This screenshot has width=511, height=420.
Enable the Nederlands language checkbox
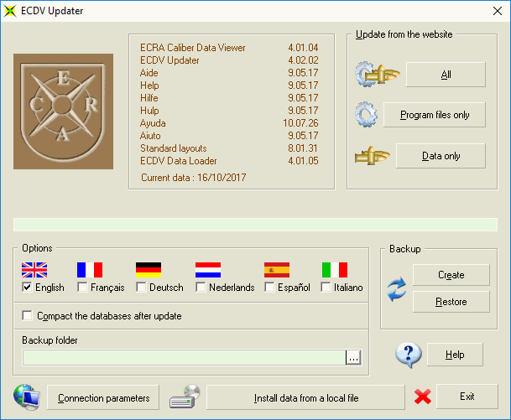tap(201, 288)
